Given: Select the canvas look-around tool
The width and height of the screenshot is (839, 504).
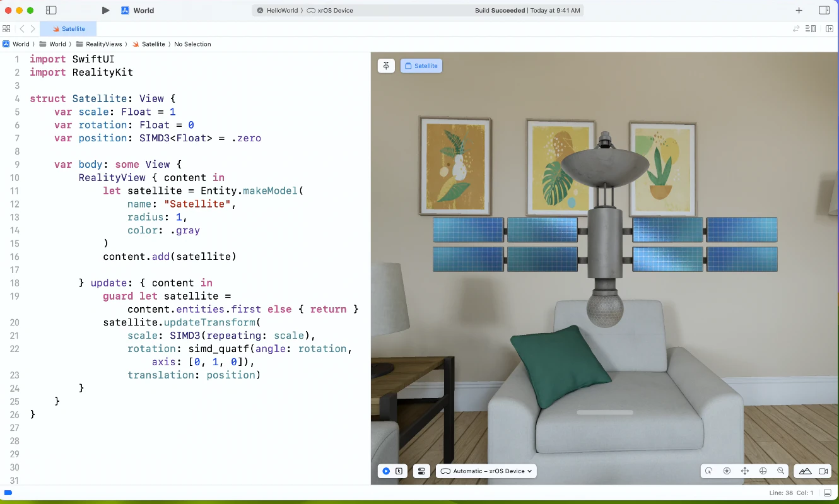Looking at the screenshot, I should click(727, 471).
